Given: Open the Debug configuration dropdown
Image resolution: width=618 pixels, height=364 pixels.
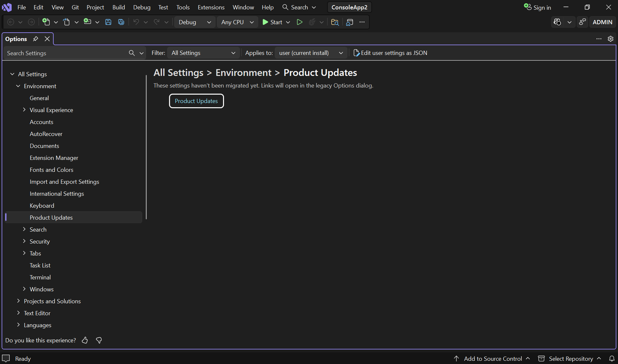Looking at the screenshot, I should 195,22.
